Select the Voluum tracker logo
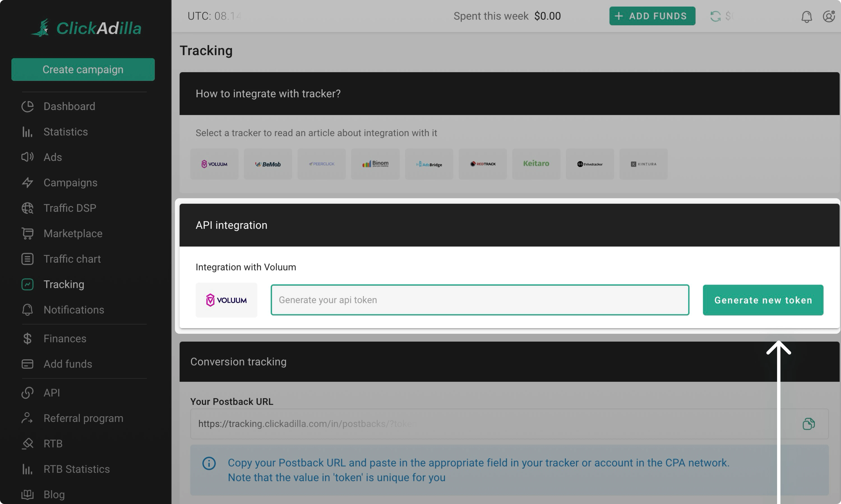Viewport: 841px width, 504px height. tap(214, 164)
